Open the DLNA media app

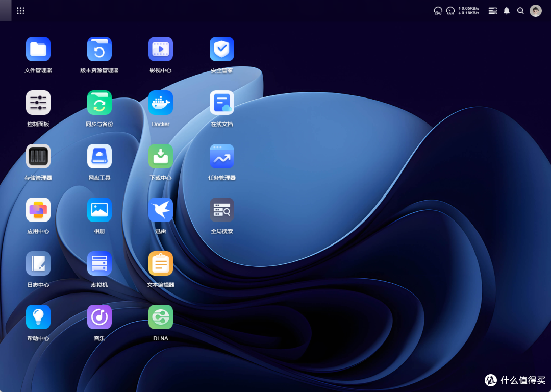(161, 317)
